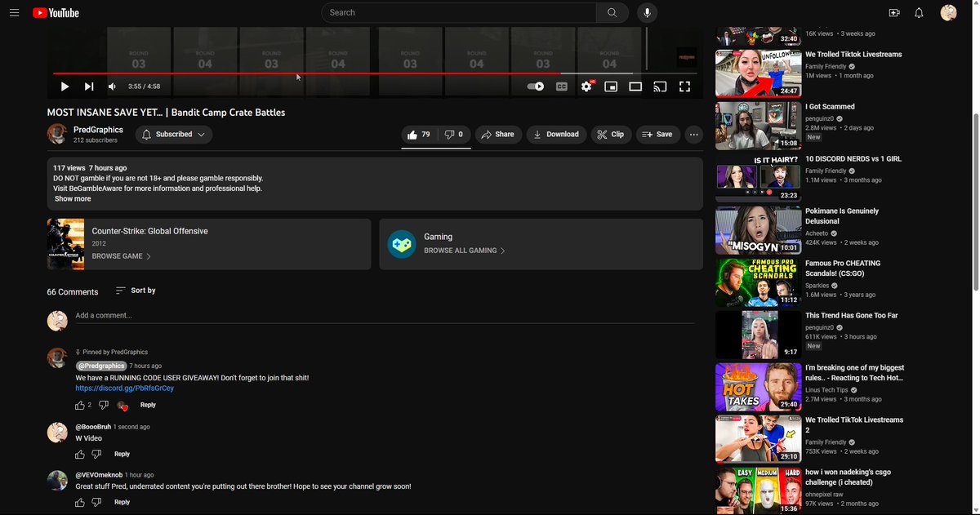
Task: Open the Gaming category icon
Action: pyautogui.click(x=402, y=244)
